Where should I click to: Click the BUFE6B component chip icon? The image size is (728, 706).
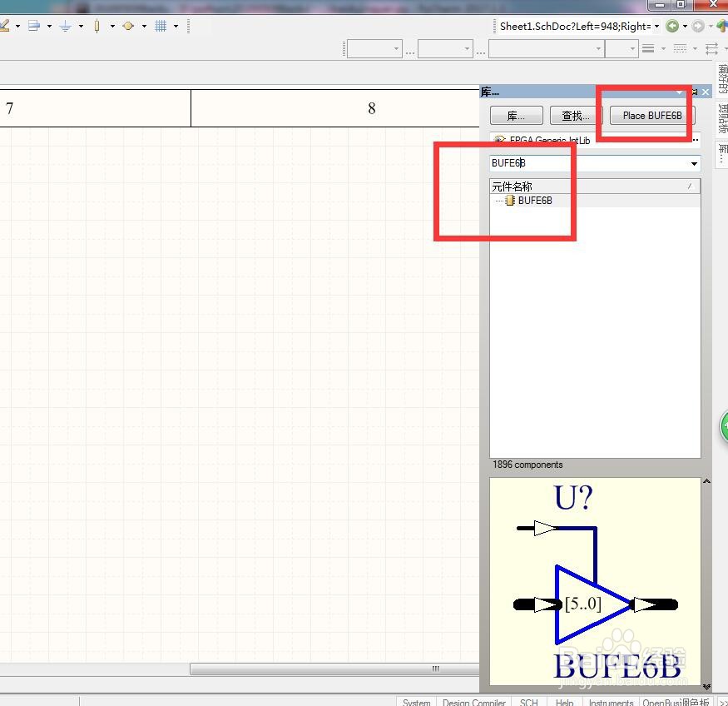tap(510, 200)
